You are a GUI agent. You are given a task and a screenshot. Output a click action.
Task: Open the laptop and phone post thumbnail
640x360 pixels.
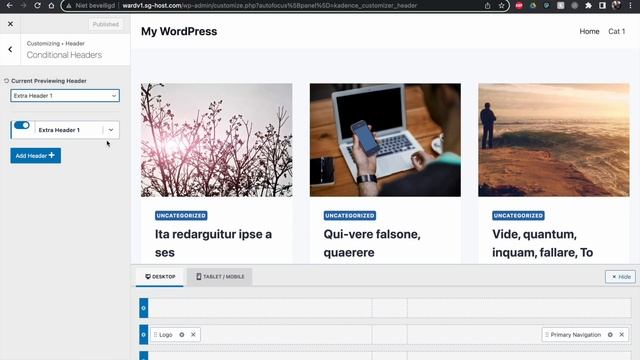coord(385,140)
